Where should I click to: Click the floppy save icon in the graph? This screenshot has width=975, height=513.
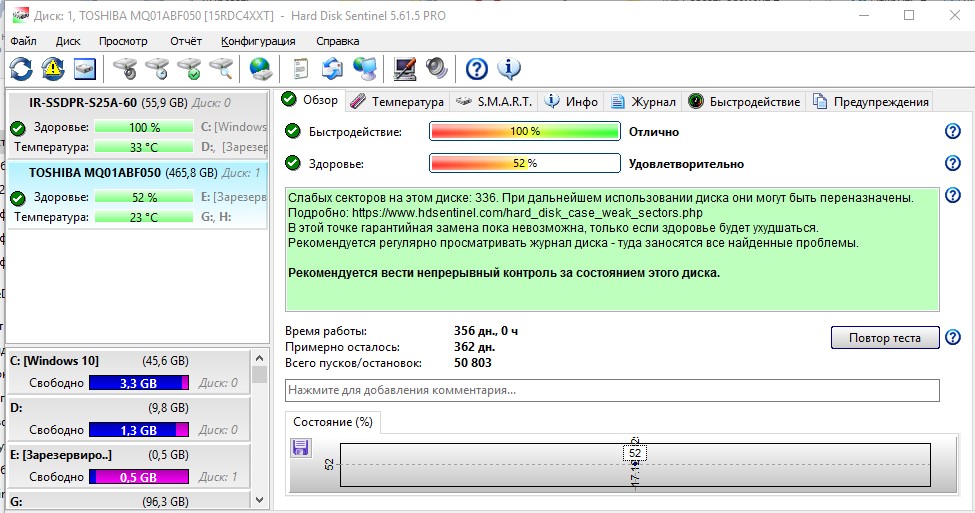click(300, 448)
